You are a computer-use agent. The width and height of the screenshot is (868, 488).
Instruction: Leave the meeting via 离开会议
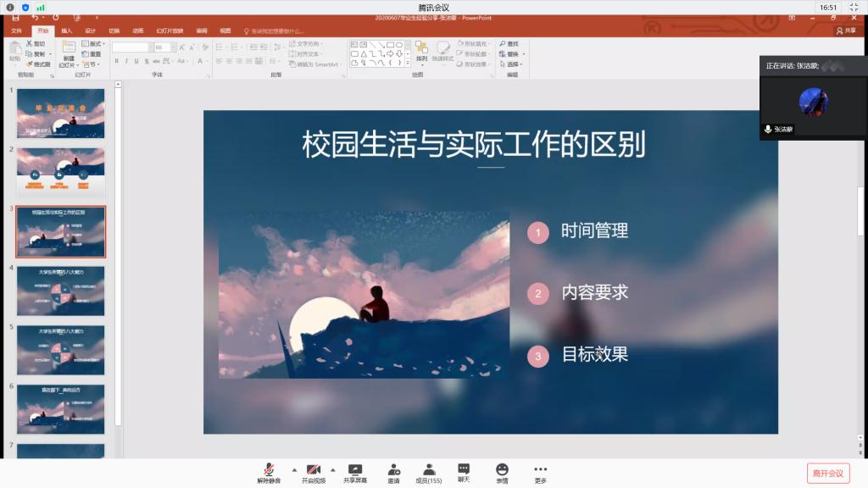pyautogui.click(x=828, y=474)
